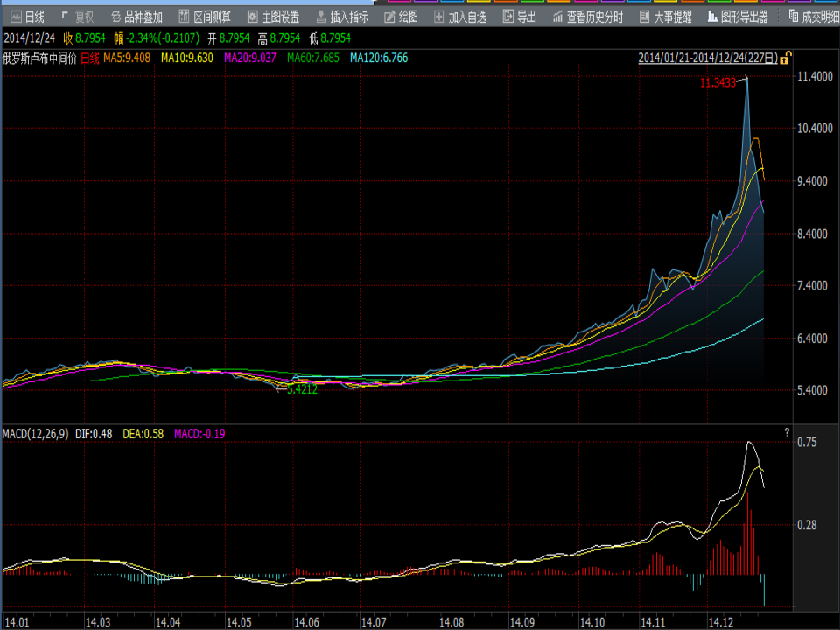Viewport: 840px width, 630px height.
Task: Open 品种叠加 overlay tool
Action: [x=136, y=17]
